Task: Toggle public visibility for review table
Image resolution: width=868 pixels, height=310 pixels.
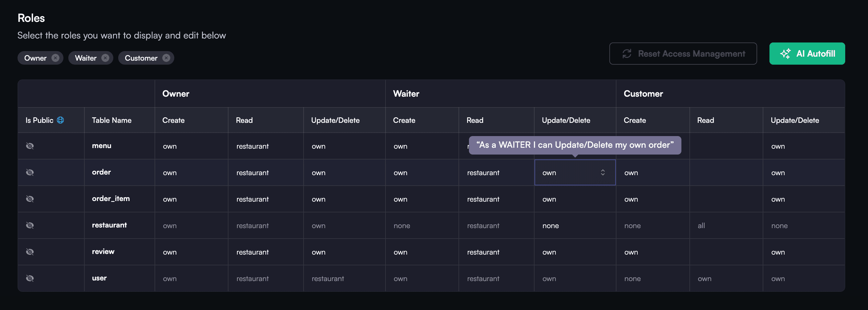Action: tap(30, 252)
